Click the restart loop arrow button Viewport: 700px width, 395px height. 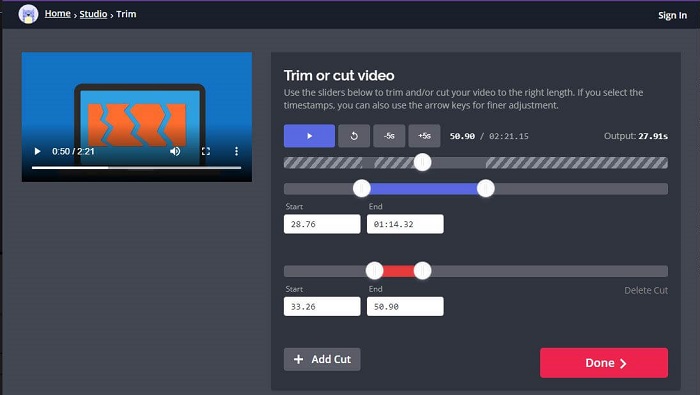[x=354, y=136]
